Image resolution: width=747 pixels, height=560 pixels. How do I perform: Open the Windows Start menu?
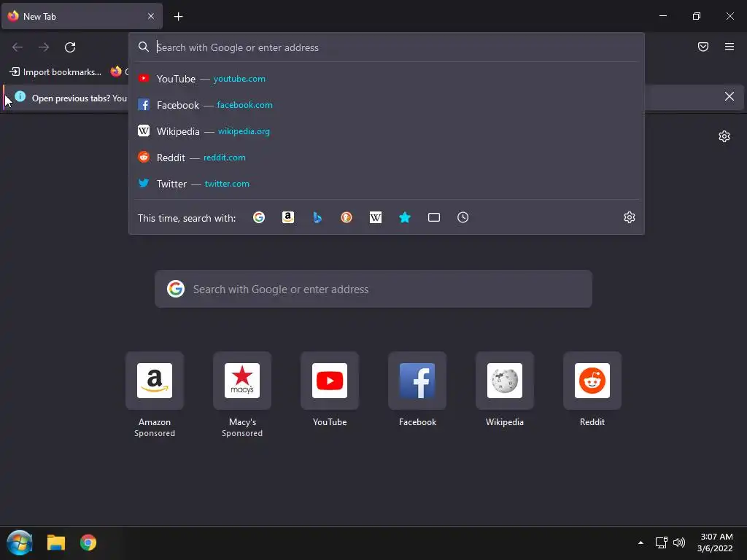click(x=20, y=542)
